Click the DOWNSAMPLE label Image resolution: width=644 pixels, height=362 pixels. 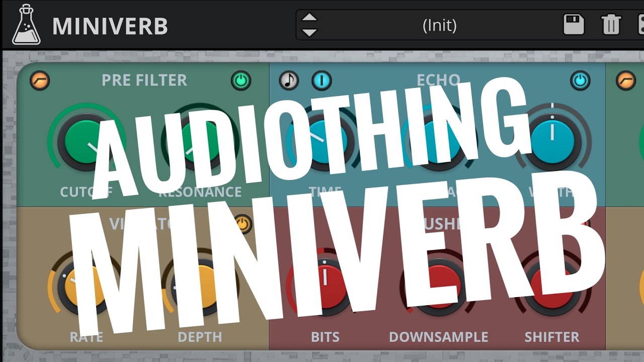pyautogui.click(x=439, y=337)
